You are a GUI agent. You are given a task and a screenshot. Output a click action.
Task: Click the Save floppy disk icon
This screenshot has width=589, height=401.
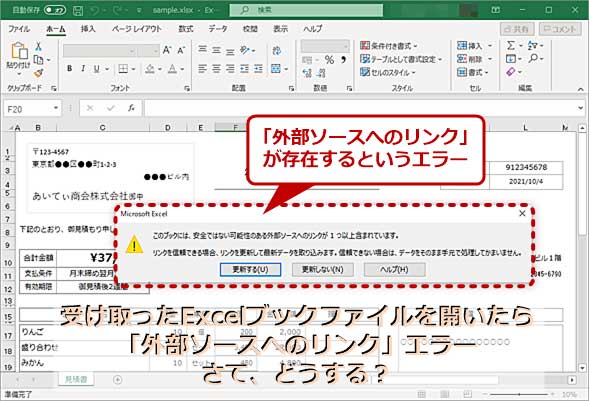[x=78, y=10]
